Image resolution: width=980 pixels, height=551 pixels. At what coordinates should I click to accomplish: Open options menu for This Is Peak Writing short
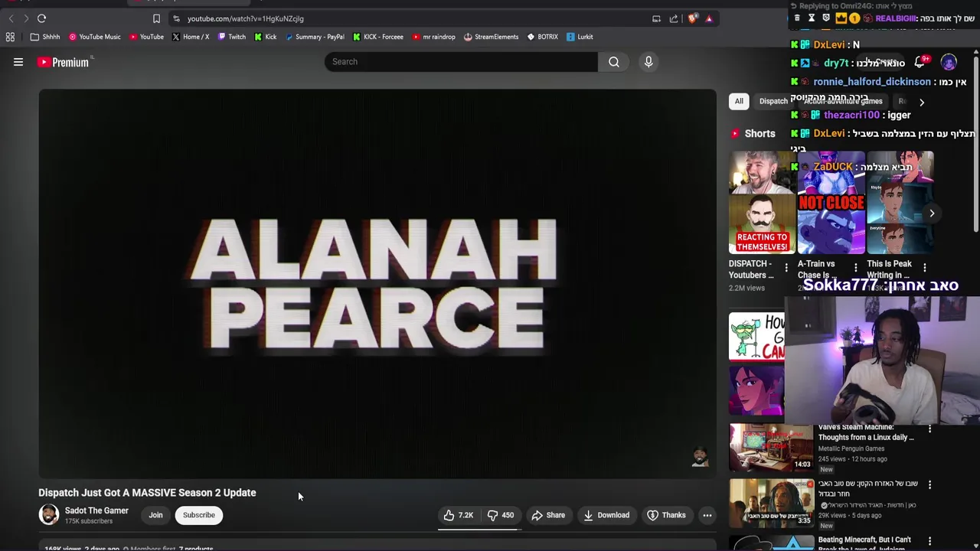(x=925, y=268)
